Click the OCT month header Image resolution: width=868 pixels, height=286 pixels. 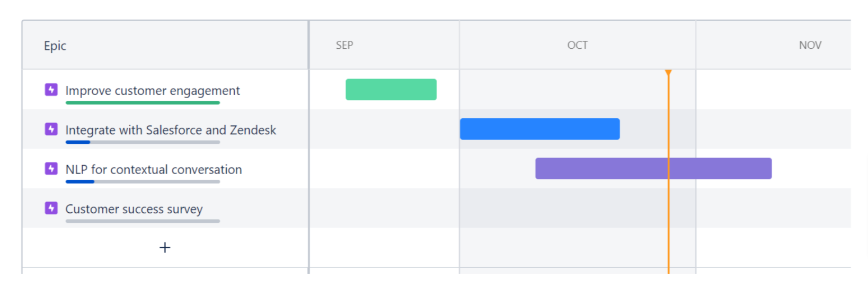(577, 46)
